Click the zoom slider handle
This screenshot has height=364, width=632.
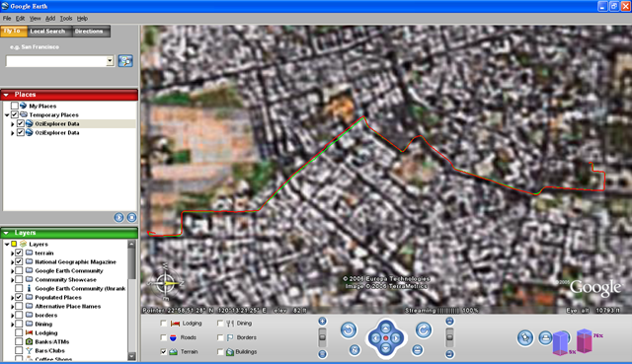(322, 337)
